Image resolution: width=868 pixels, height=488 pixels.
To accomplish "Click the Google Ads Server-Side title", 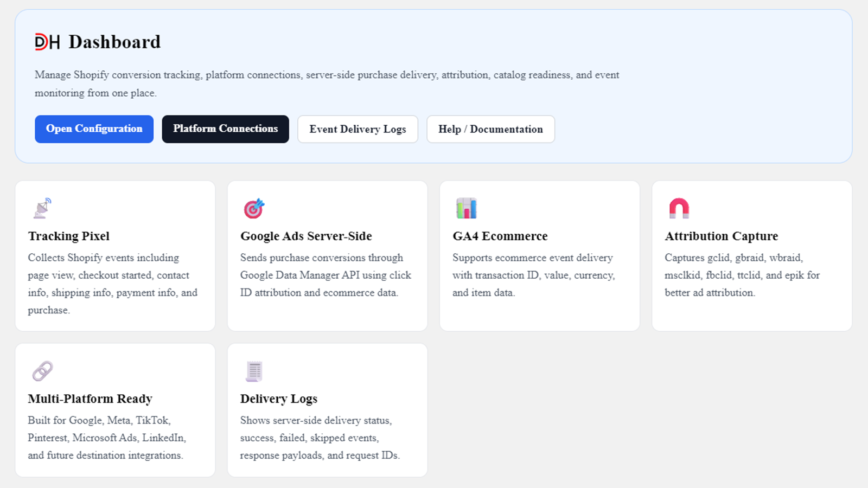I will [x=306, y=236].
